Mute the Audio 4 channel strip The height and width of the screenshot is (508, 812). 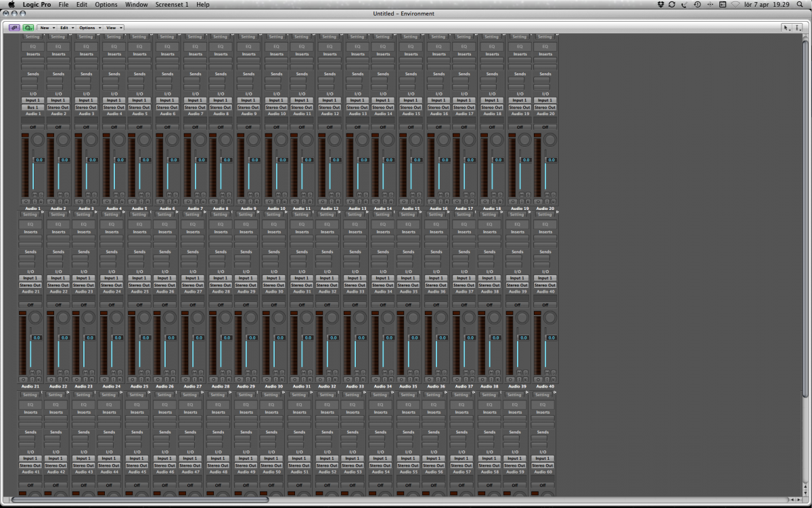tap(116, 194)
